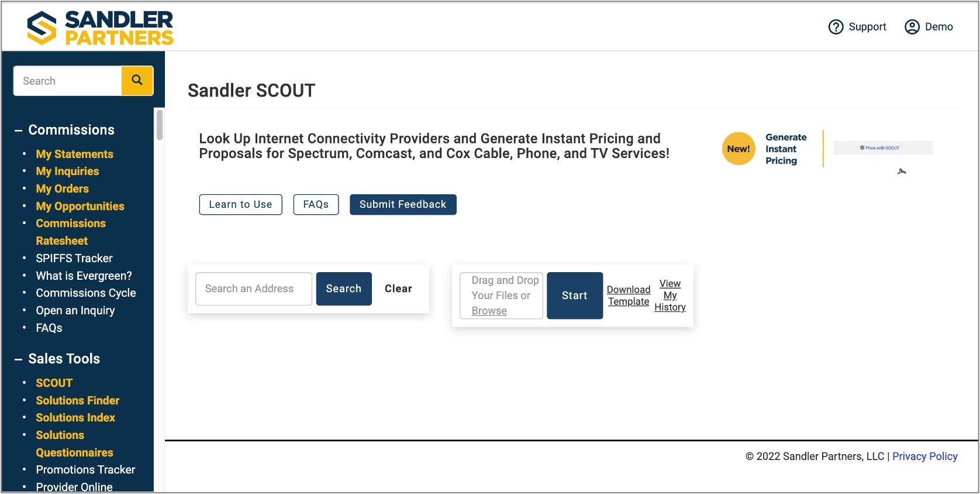
Task: Collapse the Commissions sidebar section
Action: coord(19,131)
